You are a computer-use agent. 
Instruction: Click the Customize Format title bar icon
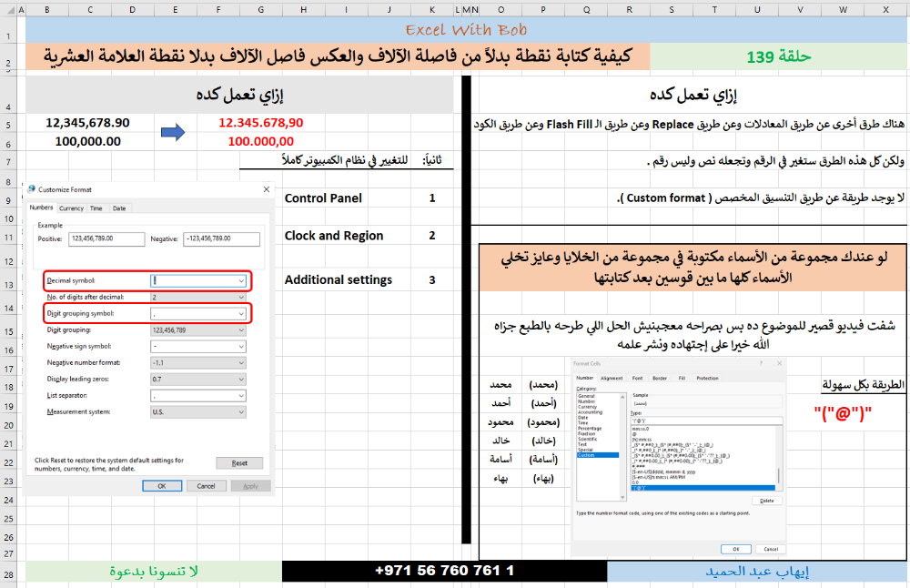coord(31,189)
